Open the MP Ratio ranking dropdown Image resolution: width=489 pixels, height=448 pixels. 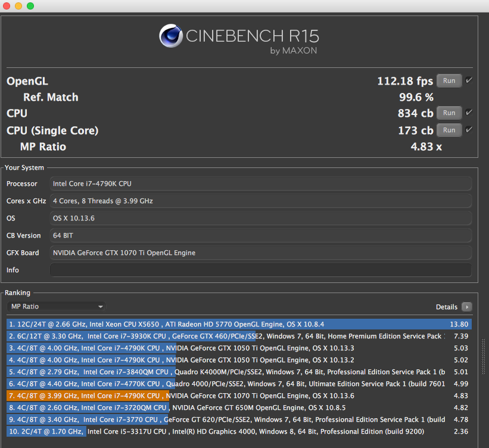57,306
